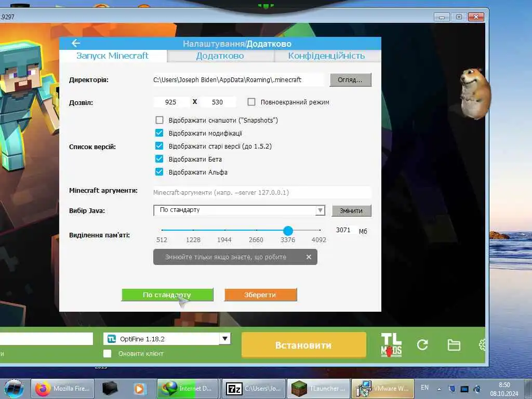This screenshot has height=399, width=532.
Task: Open the black cube taskbar app
Action: tap(110, 389)
